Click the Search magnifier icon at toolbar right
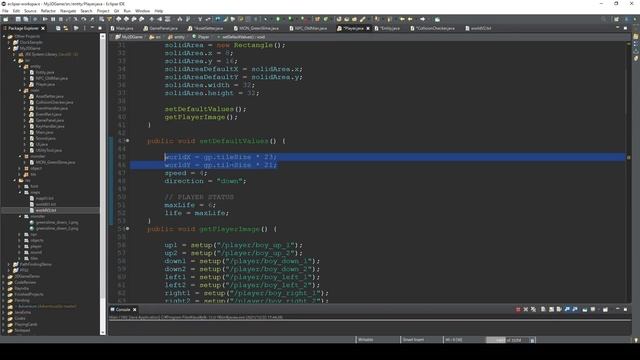This screenshot has width=640, height=360. 603,19
